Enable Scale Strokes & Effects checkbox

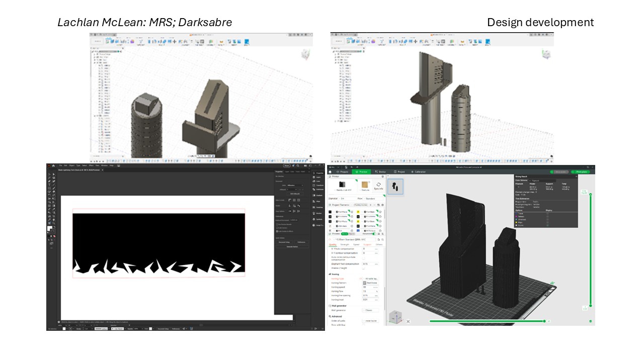[277, 231]
